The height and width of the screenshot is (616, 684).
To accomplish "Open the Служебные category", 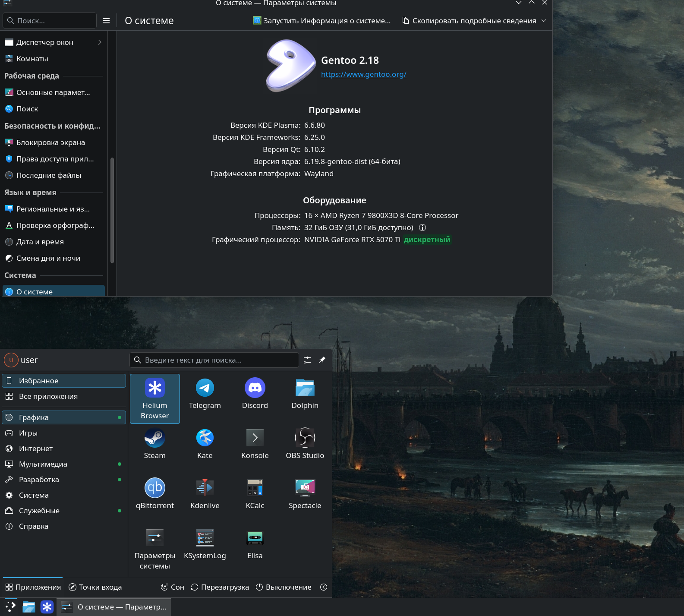I will [64, 511].
